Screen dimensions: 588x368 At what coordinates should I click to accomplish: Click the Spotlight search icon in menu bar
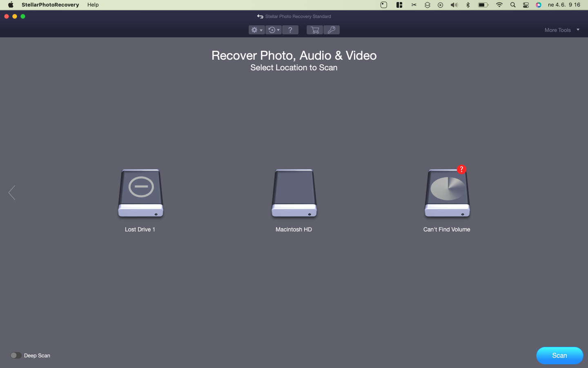pyautogui.click(x=513, y=5)
